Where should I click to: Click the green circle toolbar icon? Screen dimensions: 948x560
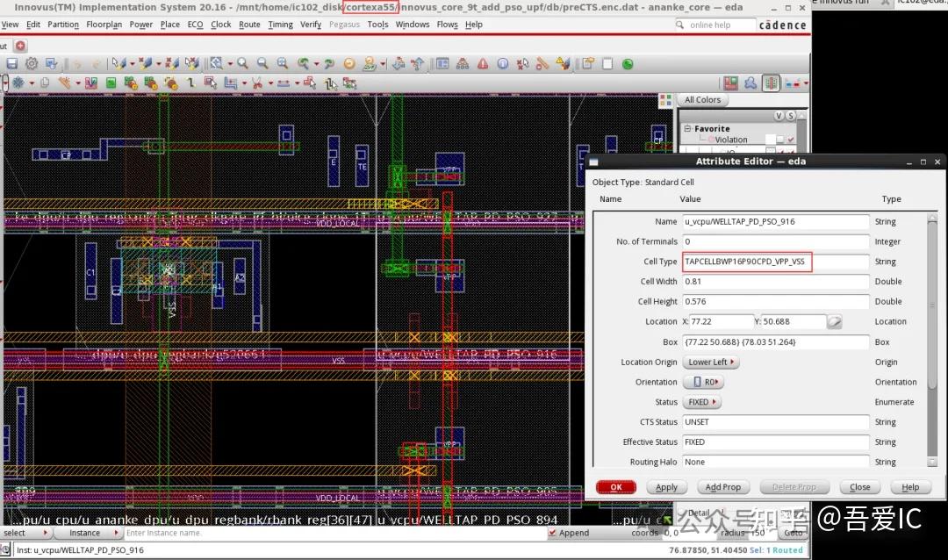[628, 64]
